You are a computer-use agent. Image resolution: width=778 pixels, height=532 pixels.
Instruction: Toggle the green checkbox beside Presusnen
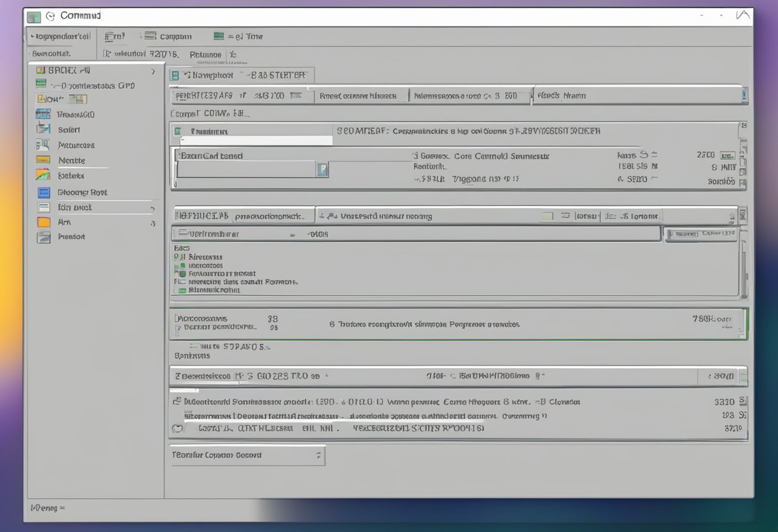tap(177, 132)
